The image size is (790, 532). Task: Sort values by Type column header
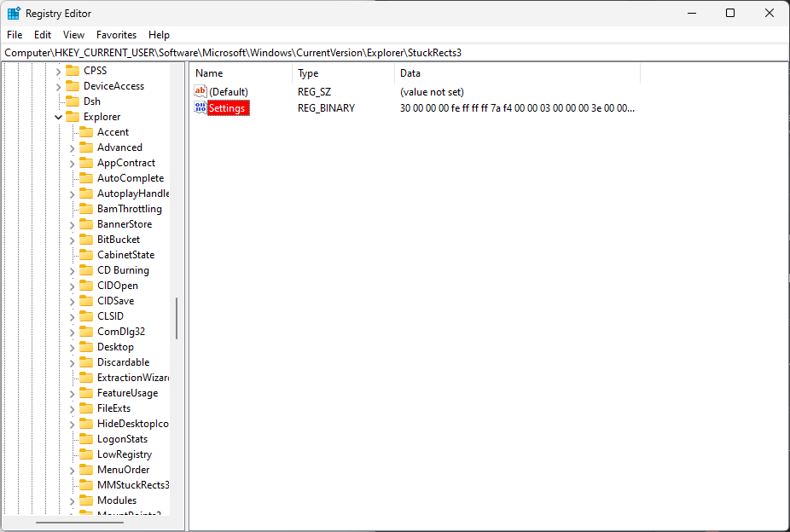(x=343, y=73)
